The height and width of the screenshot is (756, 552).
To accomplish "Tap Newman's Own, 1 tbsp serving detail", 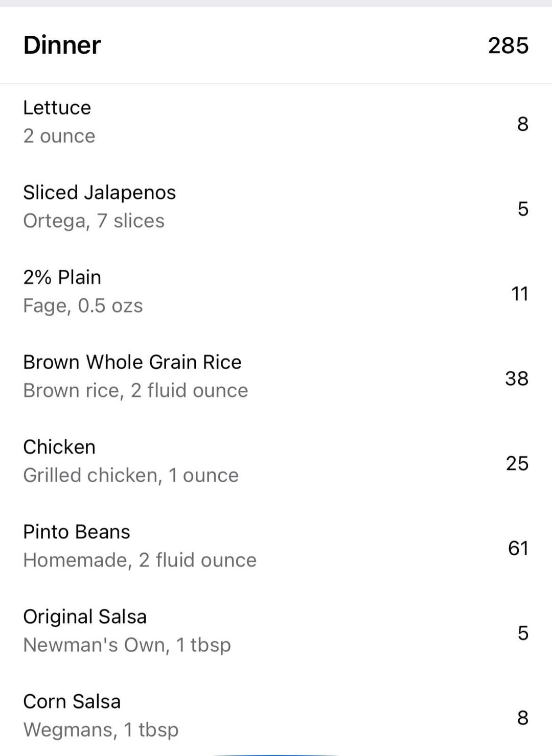I will 127,645.
